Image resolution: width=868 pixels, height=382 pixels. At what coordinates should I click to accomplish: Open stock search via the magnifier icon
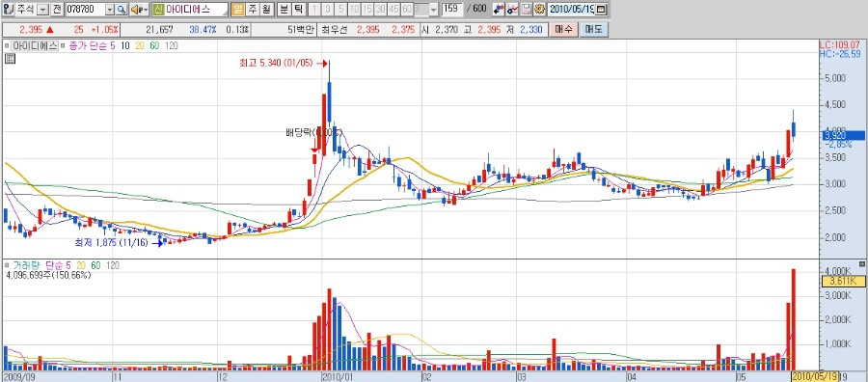pyautogui.click(x=122, y=10)
